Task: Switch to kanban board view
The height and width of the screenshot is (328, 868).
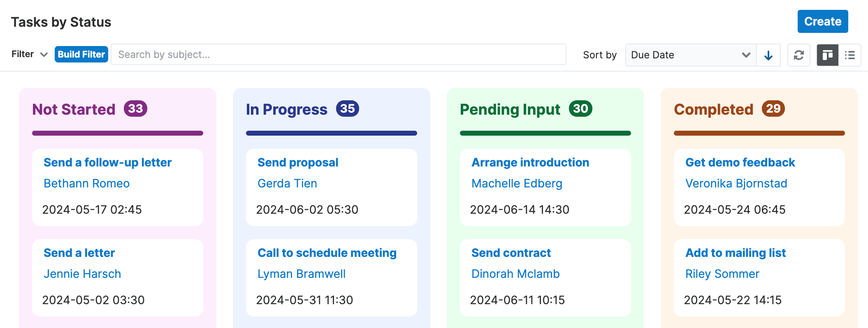Action: (x=827, y=55)
